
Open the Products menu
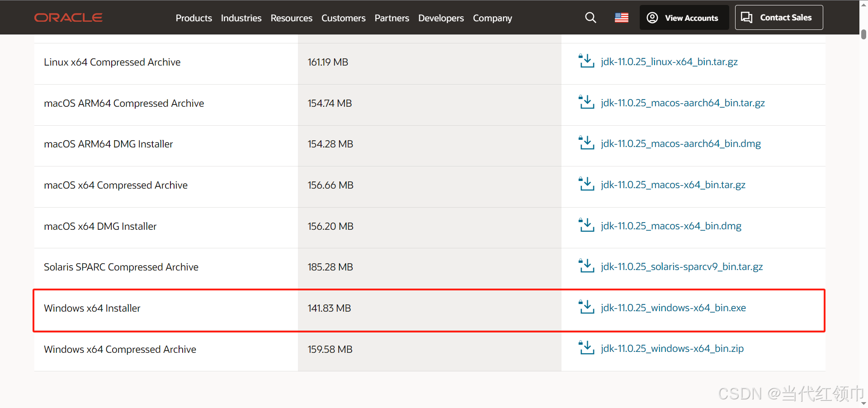pos(193,18)
